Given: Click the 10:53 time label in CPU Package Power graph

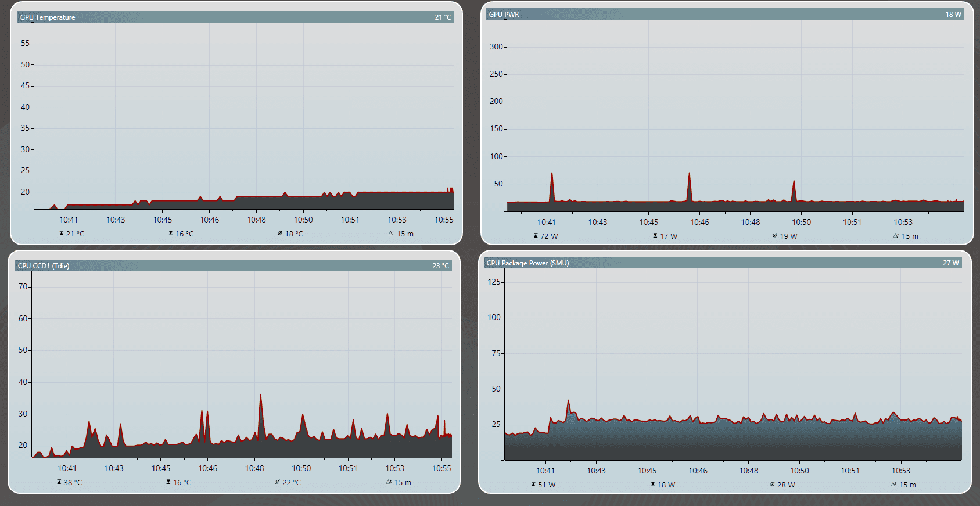Looking at the screenshot, I should [x=901, y=471].
